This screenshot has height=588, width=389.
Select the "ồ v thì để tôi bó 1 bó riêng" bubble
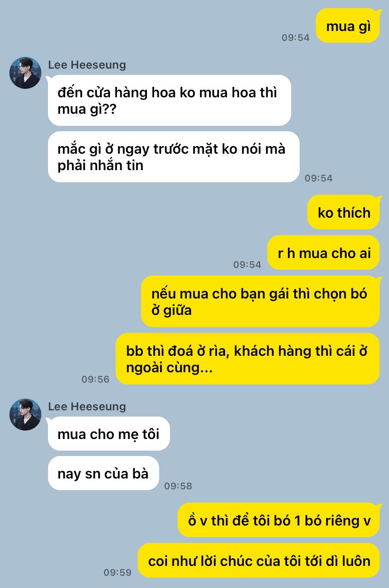click(279, 520)
